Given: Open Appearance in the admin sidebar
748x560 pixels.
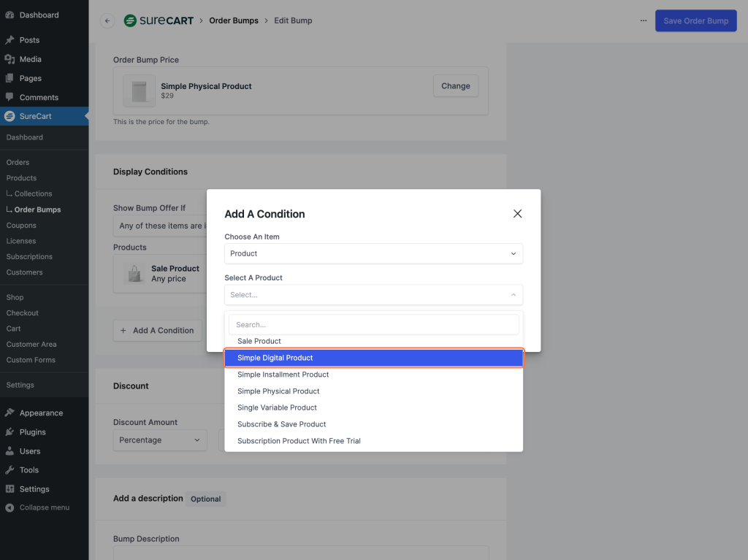Looking at the screenshot, I should 41,413.
